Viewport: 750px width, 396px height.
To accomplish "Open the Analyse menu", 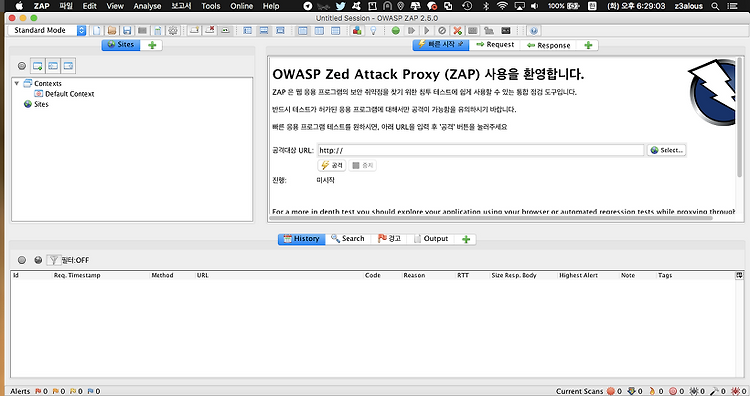I will 147,6.
